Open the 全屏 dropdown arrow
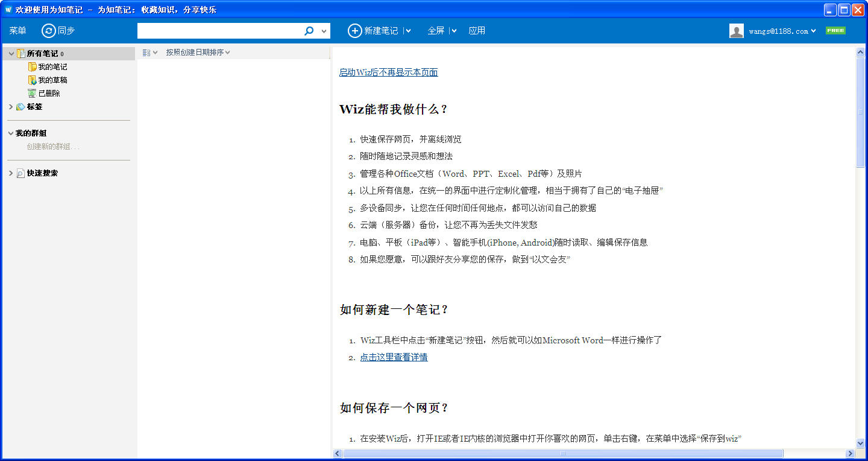 pyautogui.click(x=454, y=31)
